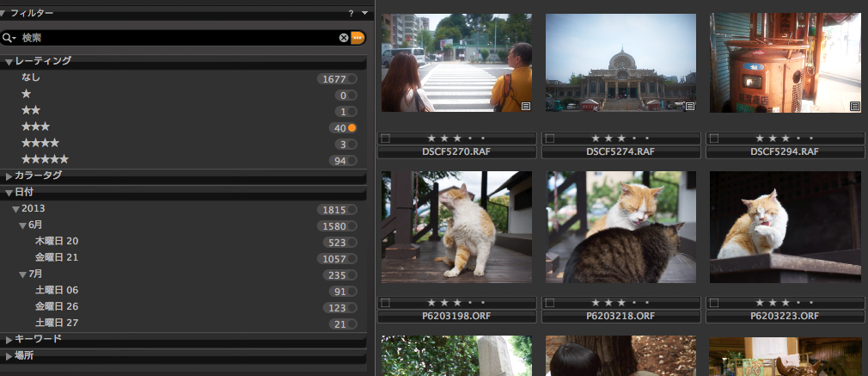The image size is (868, 376).
Task: Click the orange advanced search options button
Action: (358, 38)
